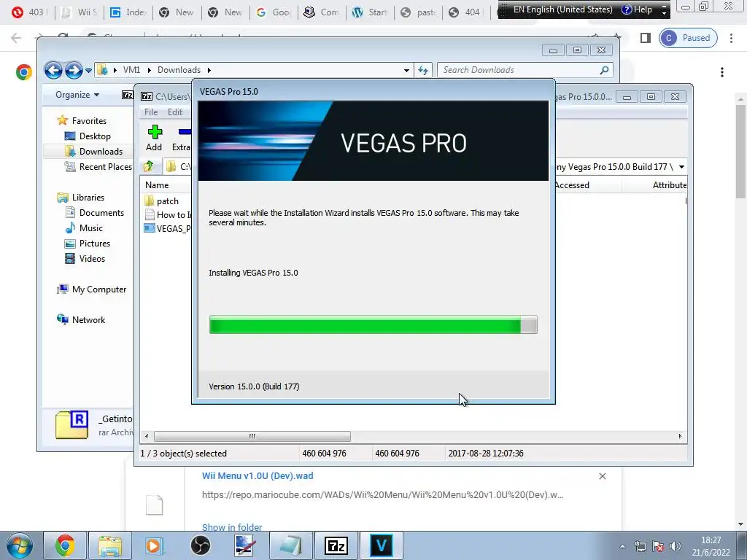Open the Explorer recent pages dropdown arrow

point(88,71)
